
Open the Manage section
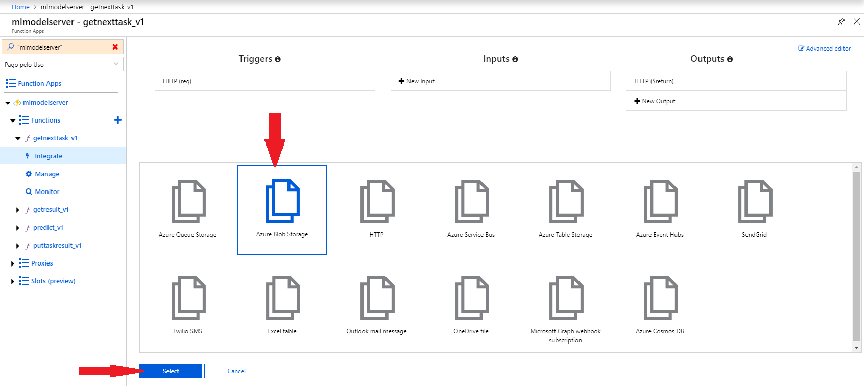pyautogui.click(x=47, y=174)
